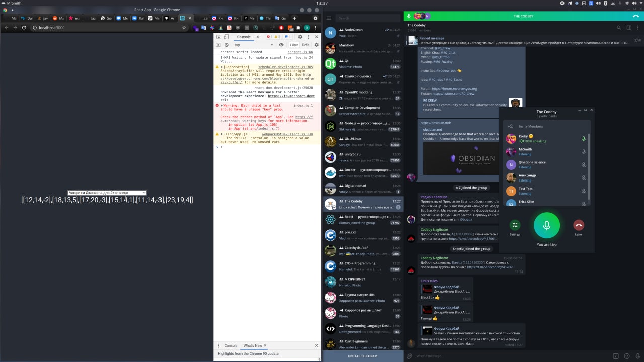Clear the console with the clear icon
The width and height of the screenshot is (644, 362).
(x=226, y=45)
